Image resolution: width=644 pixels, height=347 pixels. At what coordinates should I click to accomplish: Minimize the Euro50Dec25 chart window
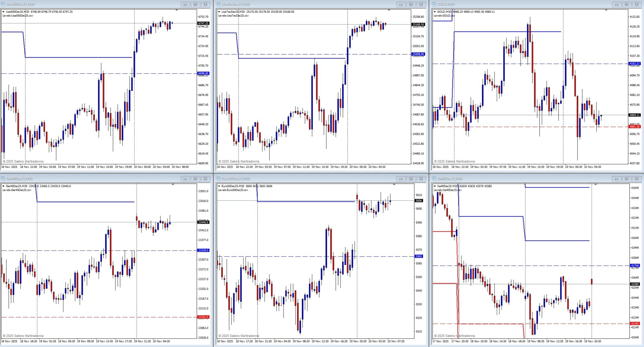point(400,179)
